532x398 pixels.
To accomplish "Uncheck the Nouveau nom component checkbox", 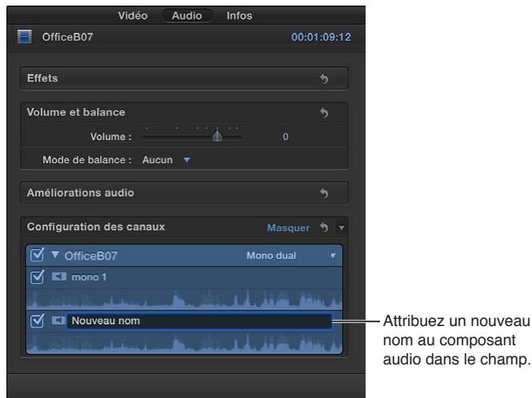I will [x=37, y=320].
